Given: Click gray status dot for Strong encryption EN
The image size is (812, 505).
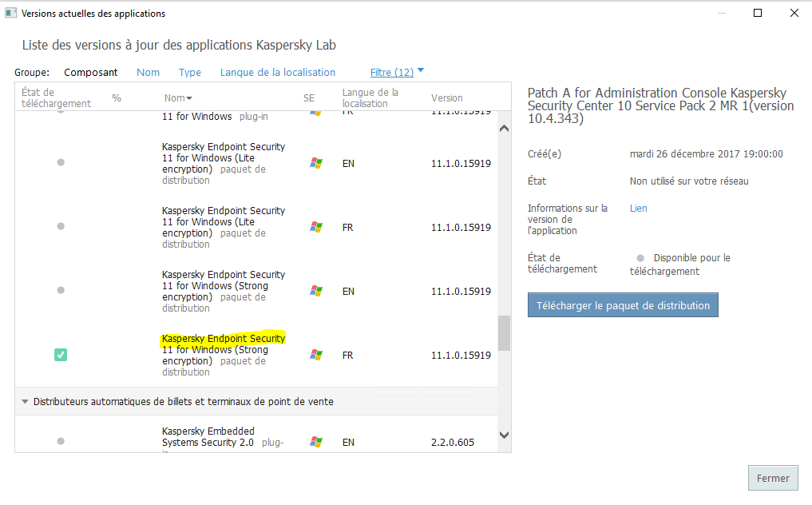Looking at the screenshot, I should pyautogui.click(x=61, y=290).
